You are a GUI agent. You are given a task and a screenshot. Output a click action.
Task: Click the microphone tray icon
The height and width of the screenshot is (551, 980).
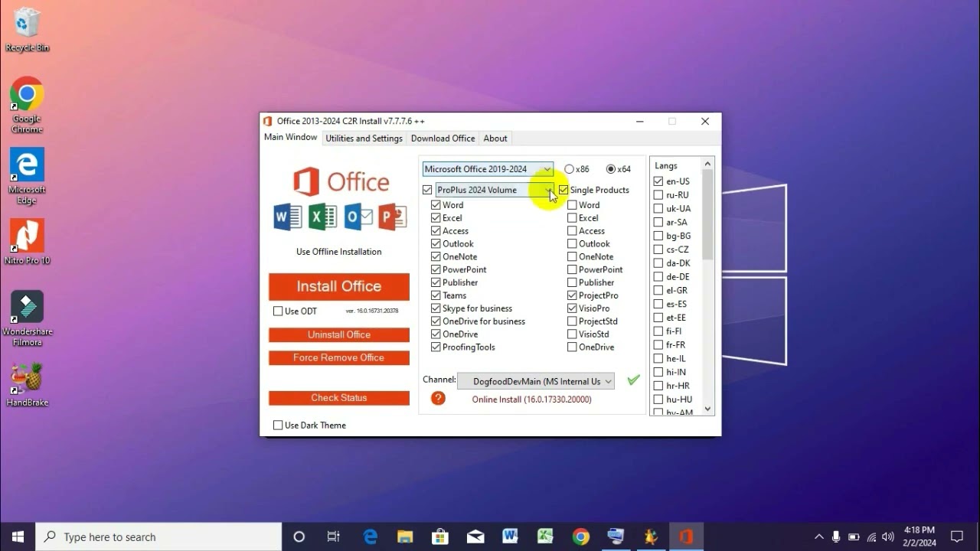(836, 536)
